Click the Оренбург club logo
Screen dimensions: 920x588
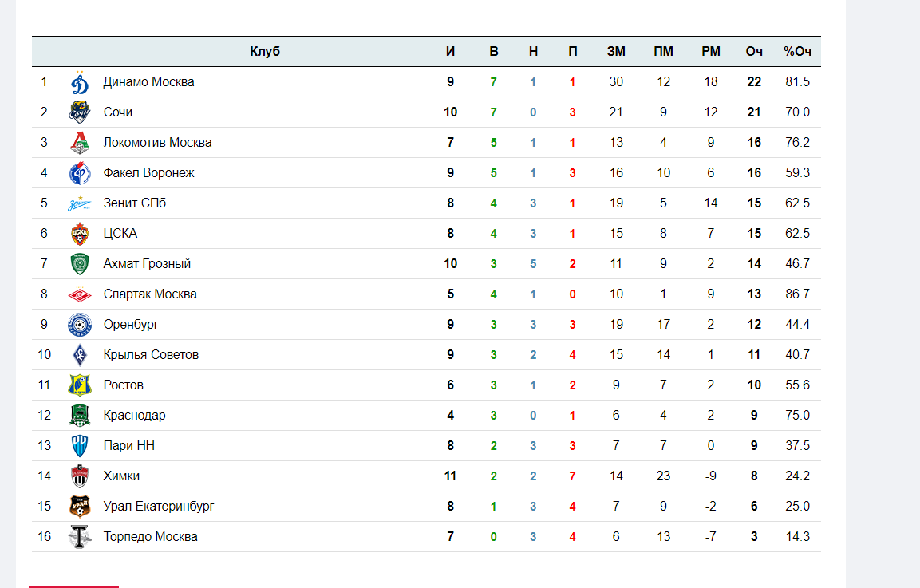(x=80, y=325)
